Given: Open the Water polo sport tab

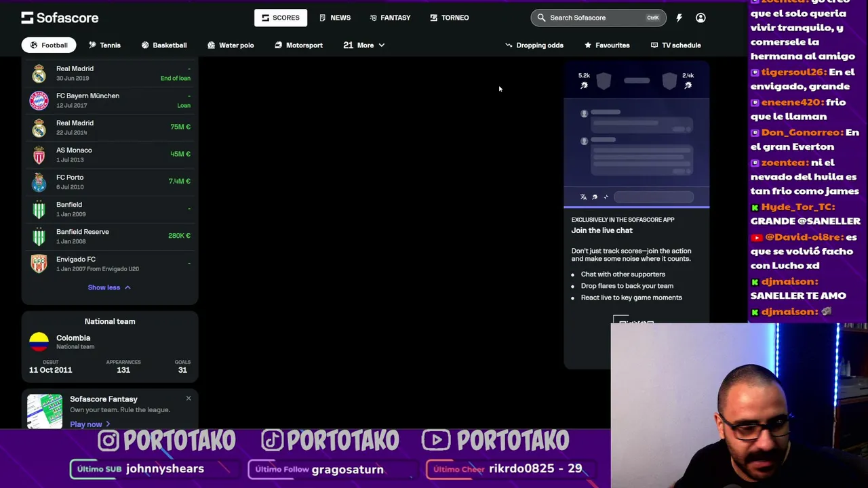Looking at the screenshot, I should [x=231, y=45].
